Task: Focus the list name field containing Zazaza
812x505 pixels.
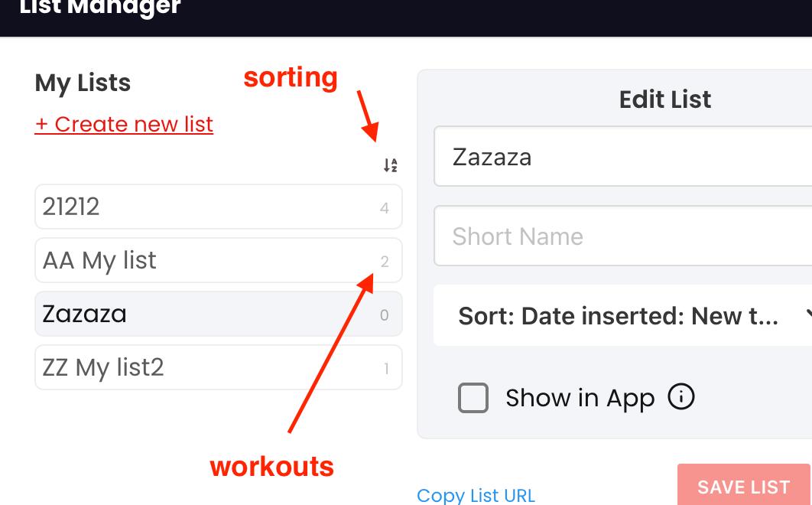Action: (x=622, y=156)
